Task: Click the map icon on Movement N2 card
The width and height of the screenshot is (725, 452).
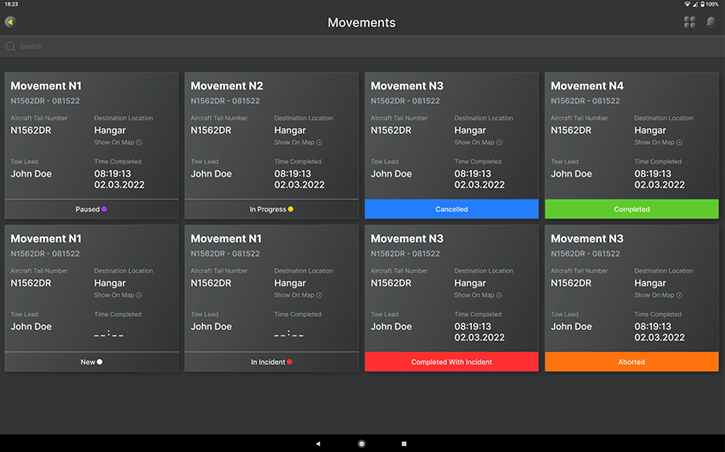Action: 318,142
